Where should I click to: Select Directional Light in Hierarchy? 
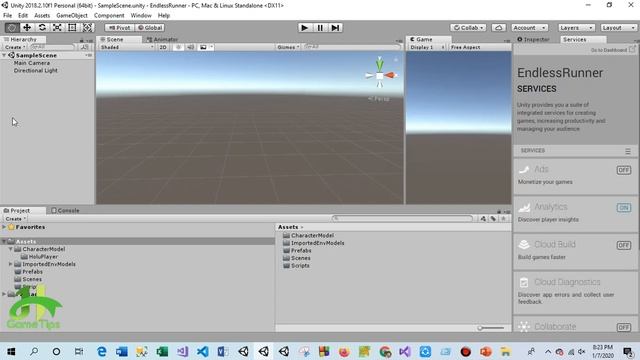coord(36,71)
